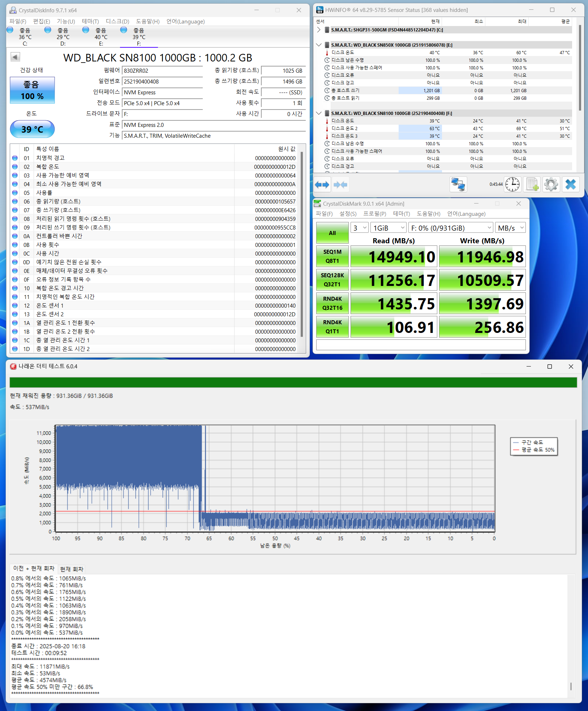This screenshot has height=711, width=588.
Task: Click the previous disk arrow in CrystalDiskInfo
Action: pyautogui.click(x=15, y=57)
